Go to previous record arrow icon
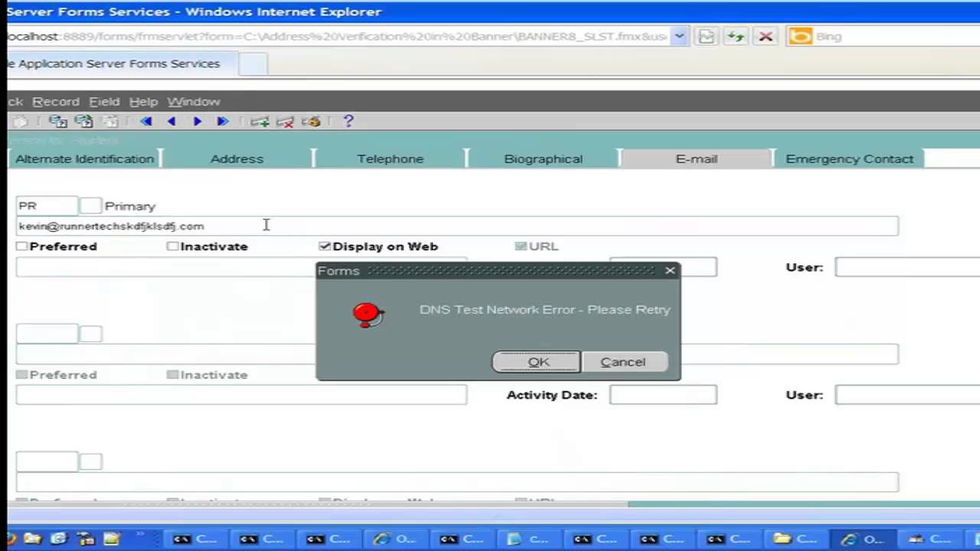980x551 pixels. (171, 121)
